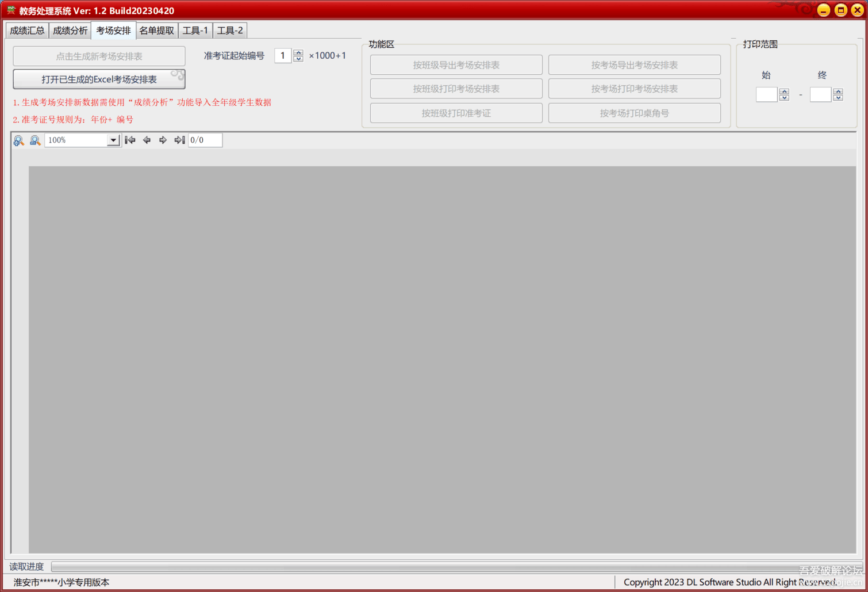Decrease the 始 print range value
Viewport: 868px width, 592px height.
[784, 98]
